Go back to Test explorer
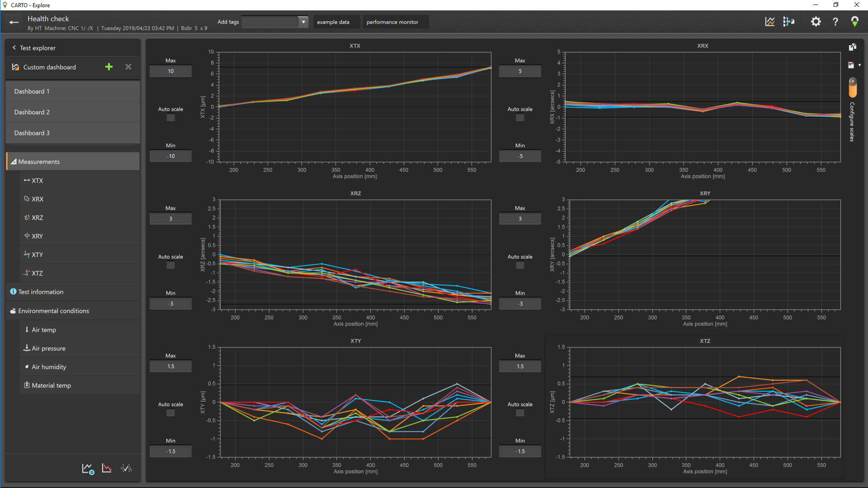Viewport: 868px width, 488px height. tap(34, 48)
